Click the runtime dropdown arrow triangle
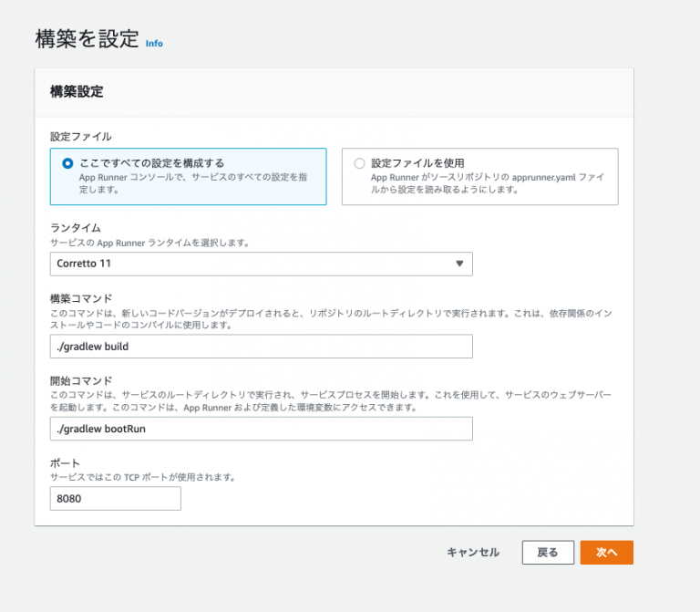The image size is (700, 612). tap(459, 264)
